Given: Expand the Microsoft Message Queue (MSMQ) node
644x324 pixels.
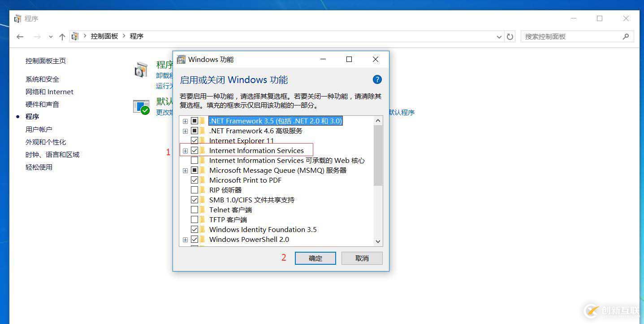Looking at the screenshot, I should (185, 171).
